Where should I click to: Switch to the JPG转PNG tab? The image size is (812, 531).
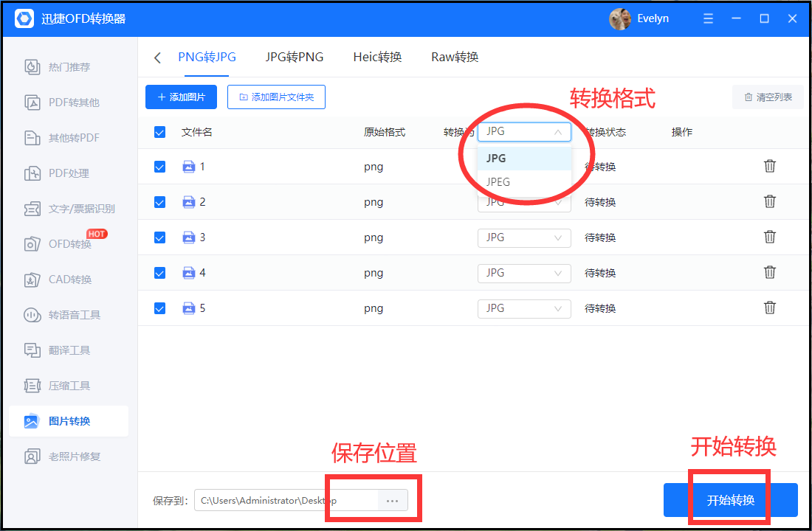(294, 57)
